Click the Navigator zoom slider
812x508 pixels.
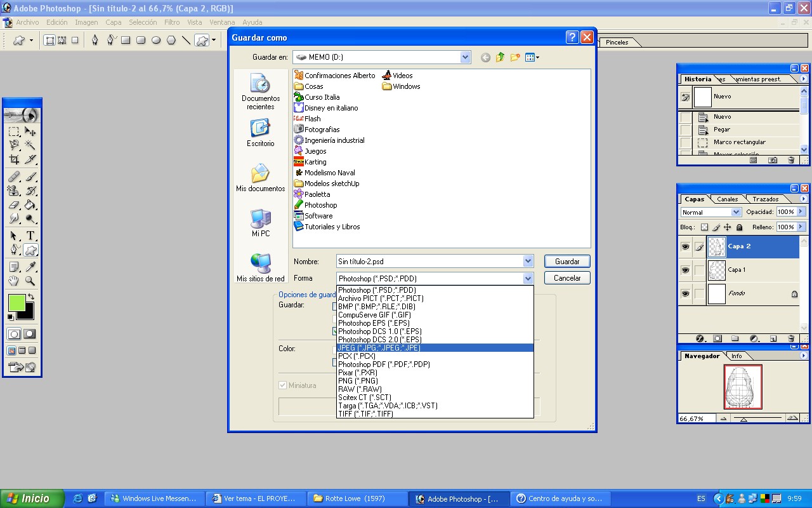click(743, 419)
